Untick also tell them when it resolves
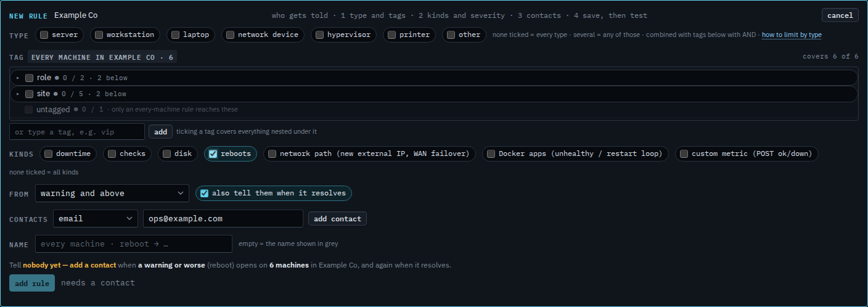Screen dimensions: 868x307 [x=204, y=194]
